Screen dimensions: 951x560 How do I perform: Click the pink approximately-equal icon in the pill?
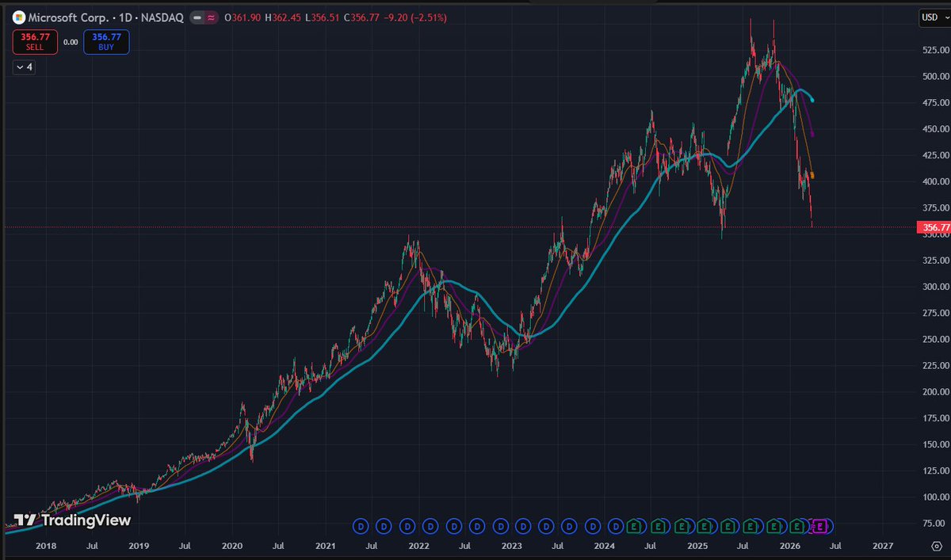pos(212,17)
